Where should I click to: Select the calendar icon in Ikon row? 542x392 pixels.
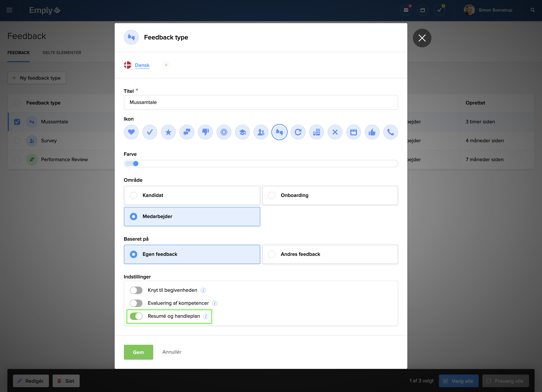coord(353,132)
